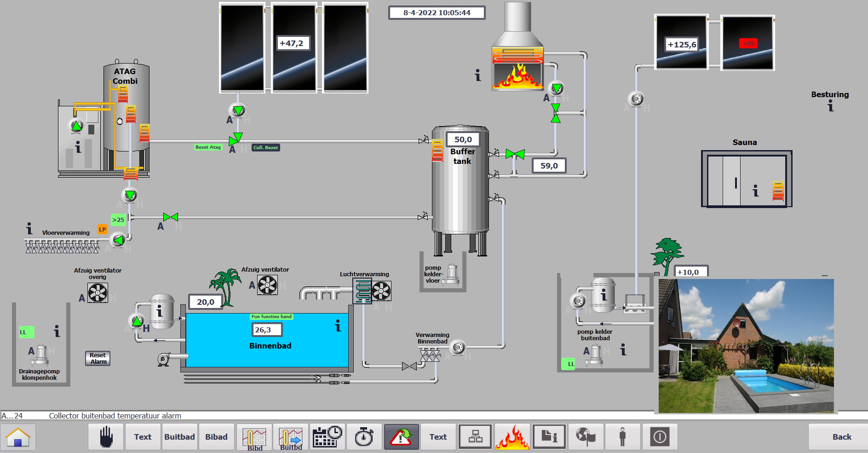Screen dimensions: 868x453
Task: Click the hand manual-mode icon
Action: (106, 437)
